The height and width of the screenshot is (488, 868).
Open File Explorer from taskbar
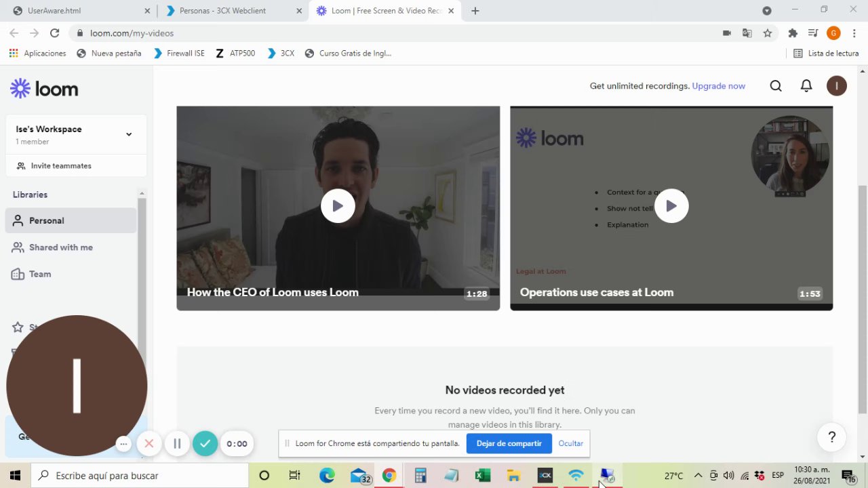[513, 476]
